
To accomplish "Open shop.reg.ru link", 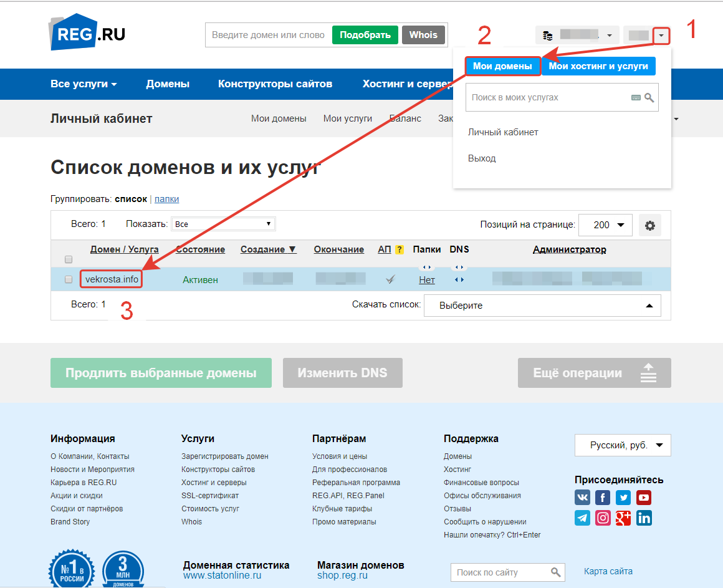I will (x=342, y=576).
